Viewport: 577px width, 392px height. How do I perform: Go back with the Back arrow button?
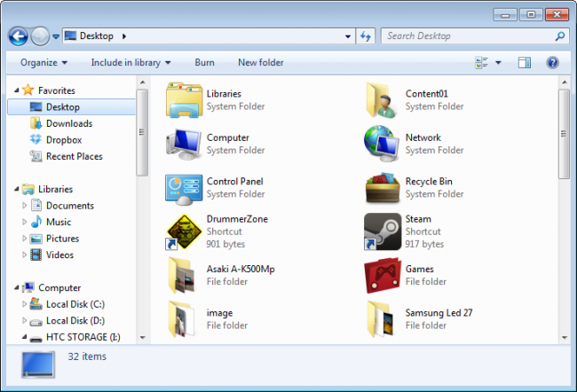point(18,36)
